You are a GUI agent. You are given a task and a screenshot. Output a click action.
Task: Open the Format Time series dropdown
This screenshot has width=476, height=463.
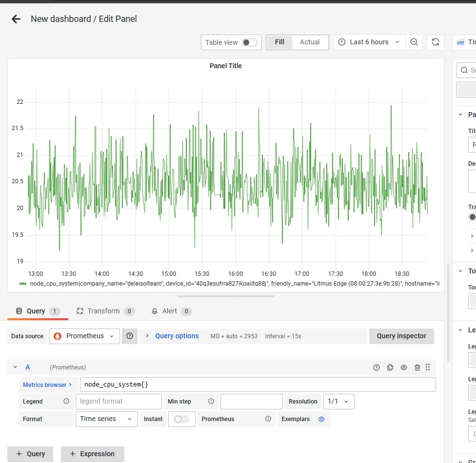coord(106,419)
